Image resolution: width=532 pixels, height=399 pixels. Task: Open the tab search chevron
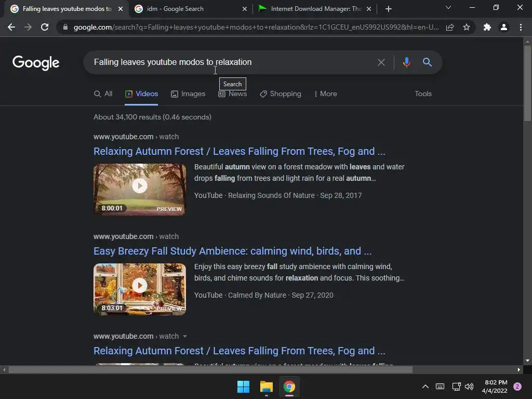coord(448,7)
